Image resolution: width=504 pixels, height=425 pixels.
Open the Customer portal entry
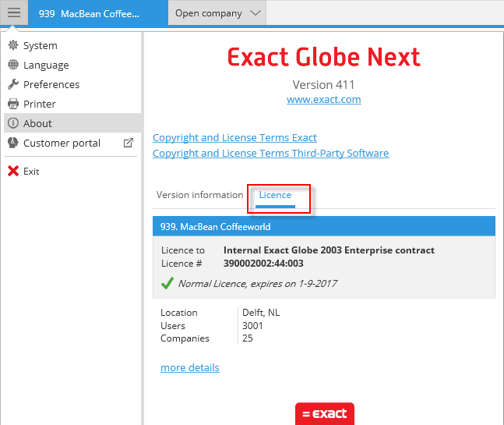coord(72,143)
